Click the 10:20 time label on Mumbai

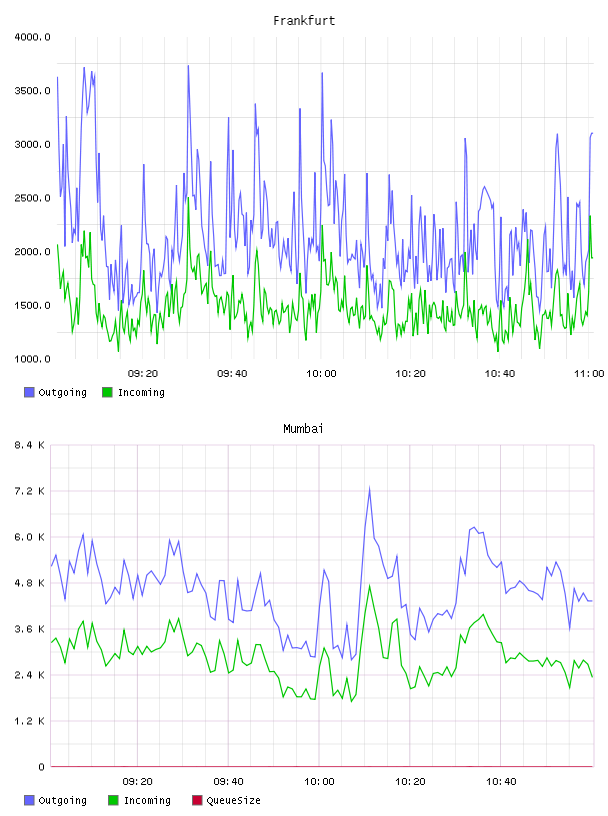410,781
